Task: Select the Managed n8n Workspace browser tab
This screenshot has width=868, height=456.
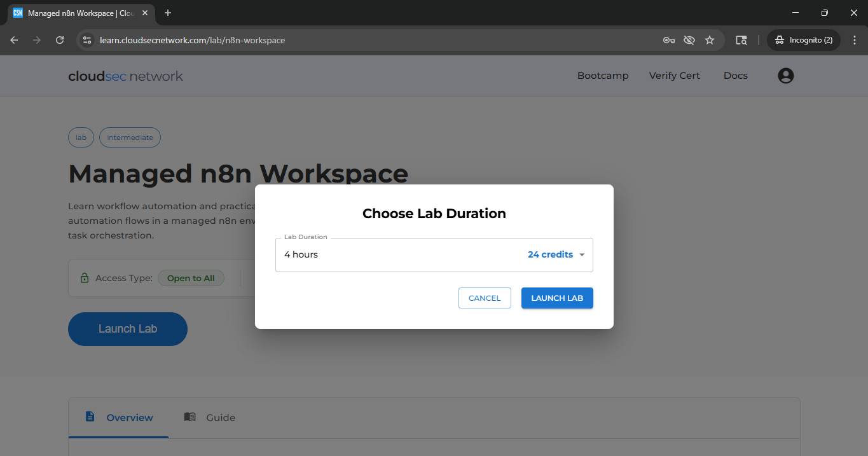Action: [80, 13]
